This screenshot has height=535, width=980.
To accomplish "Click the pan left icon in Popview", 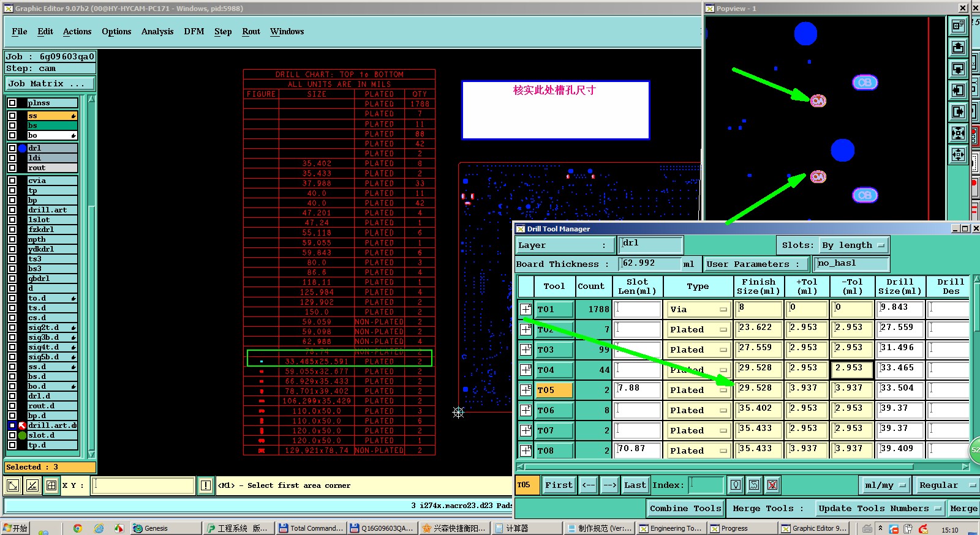I will [958, 91].
